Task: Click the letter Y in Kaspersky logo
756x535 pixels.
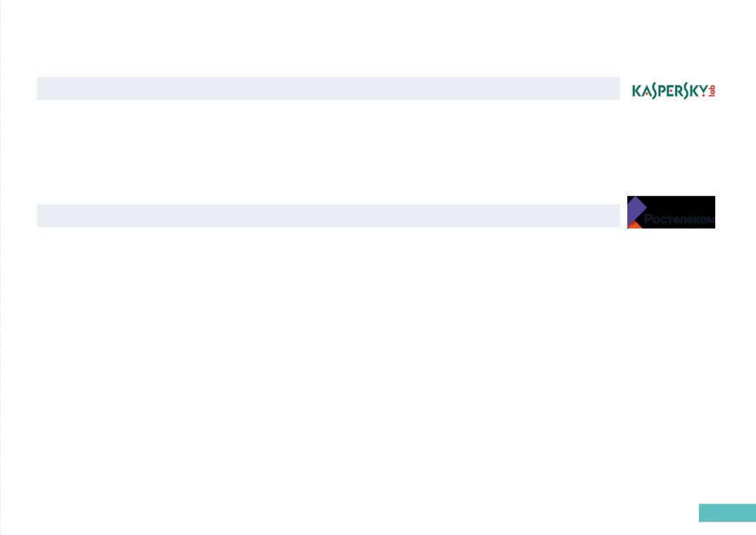Action: pyautogui.click(x=703, y=89)
